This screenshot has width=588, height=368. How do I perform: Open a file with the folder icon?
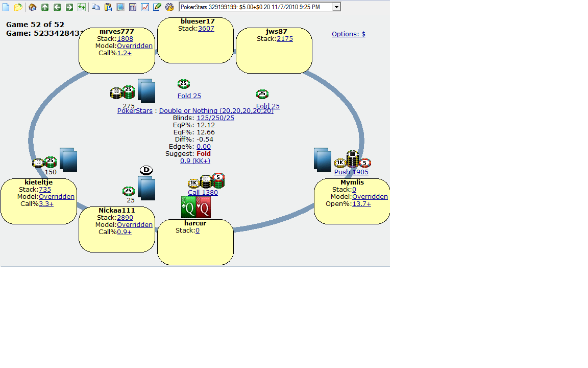tap(18, 7)
